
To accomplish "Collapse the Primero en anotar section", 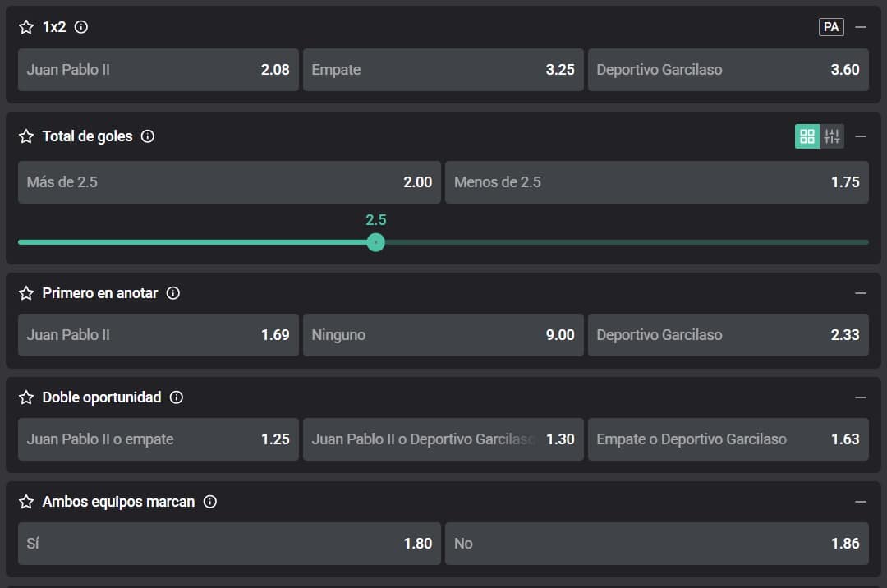I will (861, 293).
